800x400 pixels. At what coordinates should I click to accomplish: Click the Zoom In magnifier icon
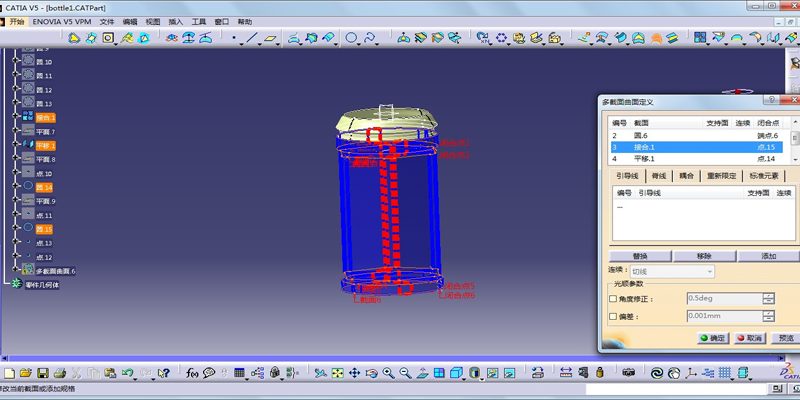click(x=389, y=373)
